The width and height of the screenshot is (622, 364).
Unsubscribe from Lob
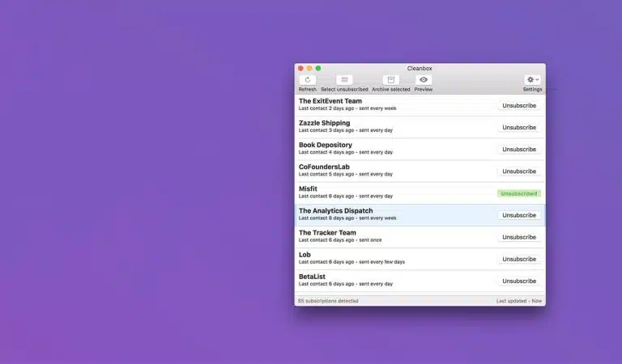click(x=519, y=259)
